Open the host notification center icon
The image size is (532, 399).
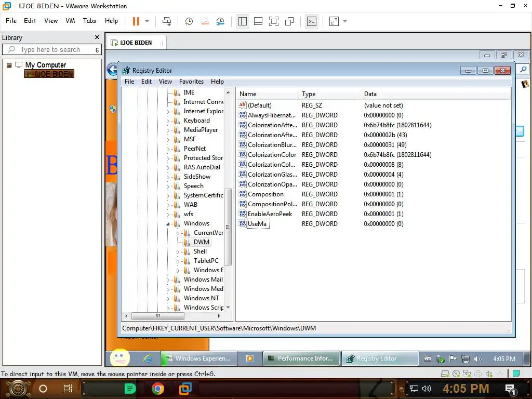pyautogui.click(x=510, y=389)
